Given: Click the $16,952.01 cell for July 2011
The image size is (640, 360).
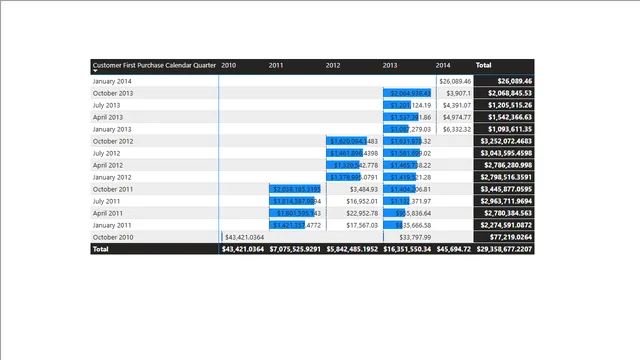Looking at the screenshot, I should [362, 201].
